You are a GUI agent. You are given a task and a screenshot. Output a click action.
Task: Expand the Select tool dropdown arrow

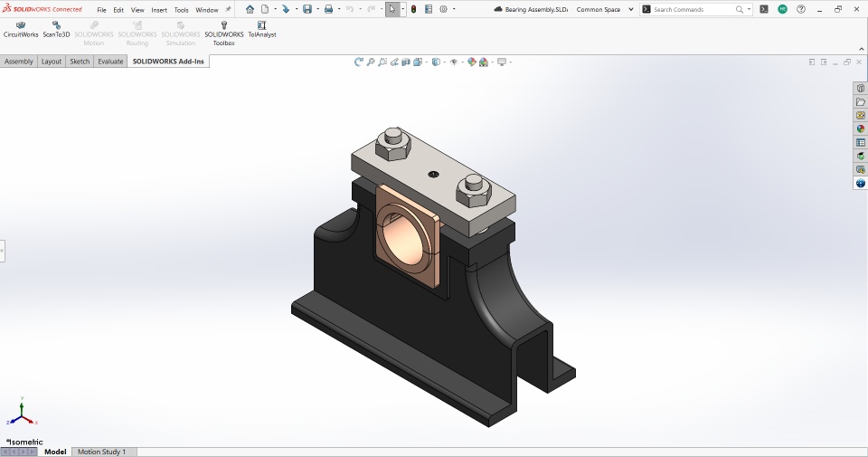pos(402,9)
